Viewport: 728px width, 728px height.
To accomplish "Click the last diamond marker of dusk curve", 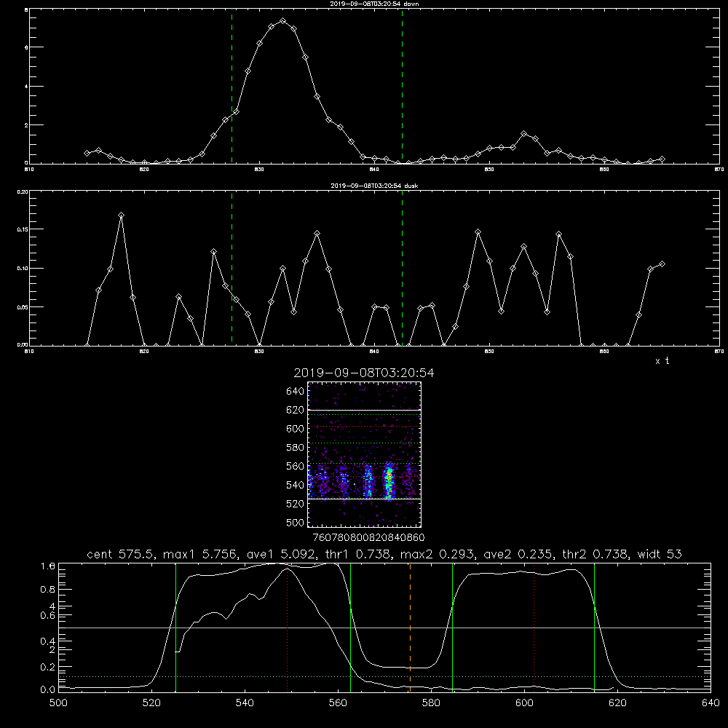I will pyautogui.click(x=662, y=264).
